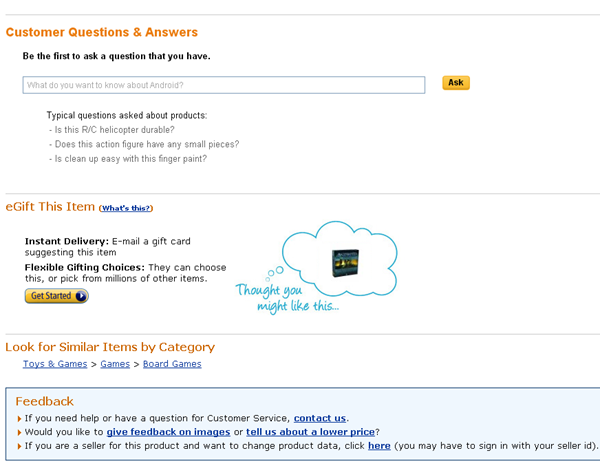Click the "eGift This Item" heading
Viewport: 600px width, 466px height.
(x=50, y=207)
